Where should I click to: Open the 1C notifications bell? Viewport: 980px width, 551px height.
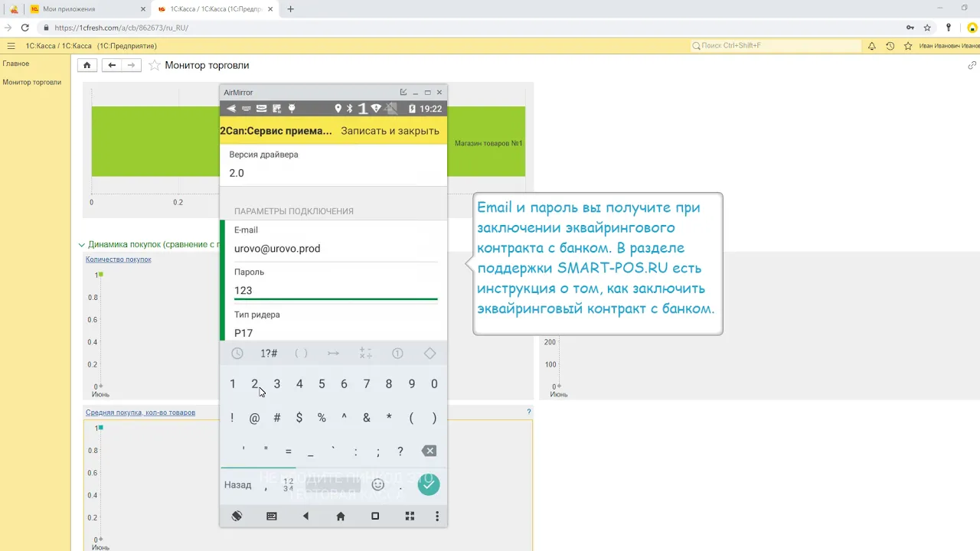(x=871, y=46)
